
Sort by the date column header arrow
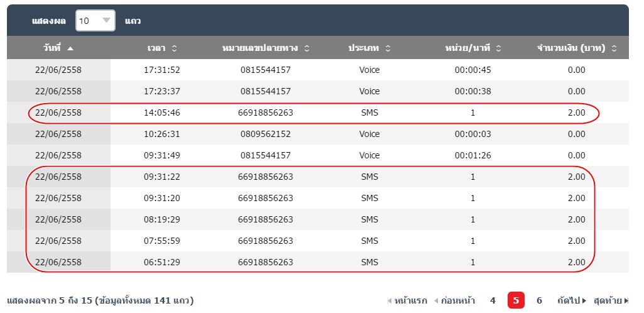(70, 48)
